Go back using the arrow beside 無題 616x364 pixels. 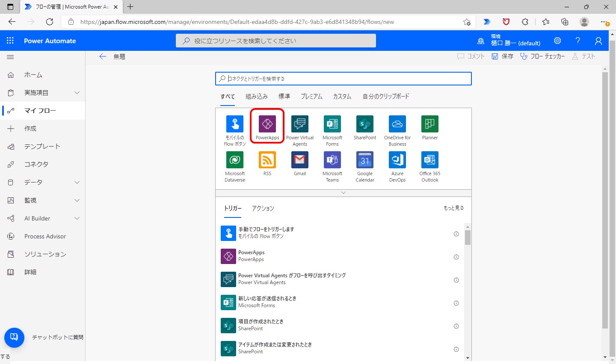(x=103, y=56)
